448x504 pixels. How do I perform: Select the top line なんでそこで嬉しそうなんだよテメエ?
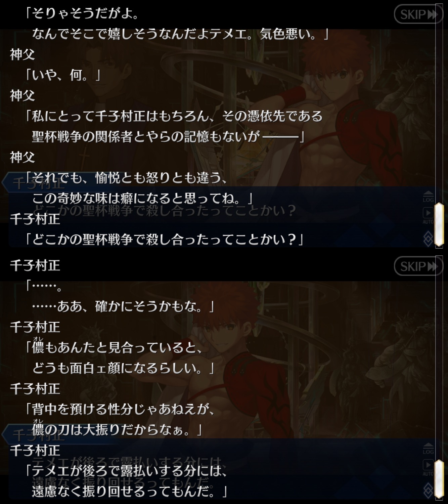point(180,34)
